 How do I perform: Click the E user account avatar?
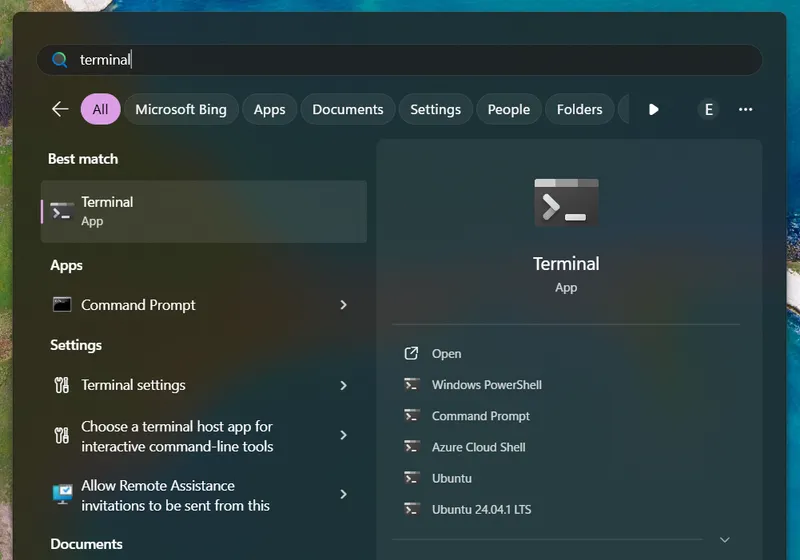click(708, 109)
